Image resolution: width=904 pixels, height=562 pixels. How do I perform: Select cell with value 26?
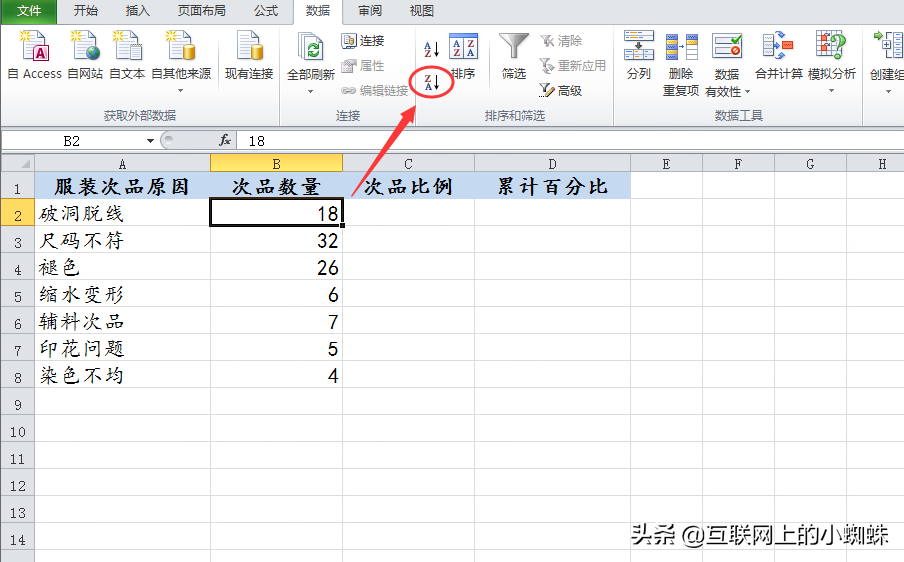(276, 267)
